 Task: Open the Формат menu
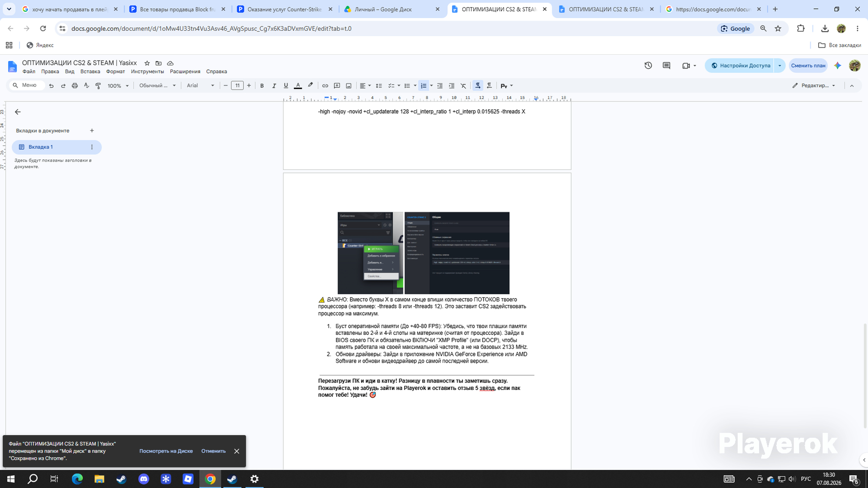116,72
